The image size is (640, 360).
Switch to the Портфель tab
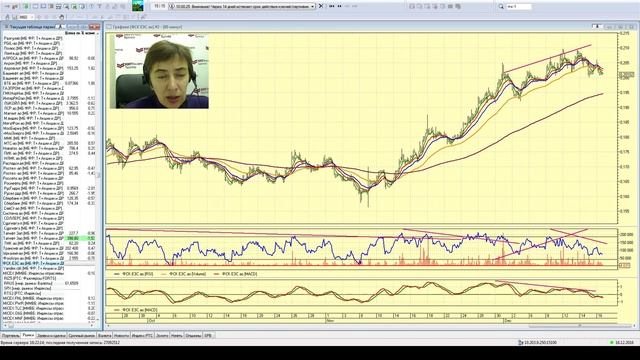[x=11, y=336]
